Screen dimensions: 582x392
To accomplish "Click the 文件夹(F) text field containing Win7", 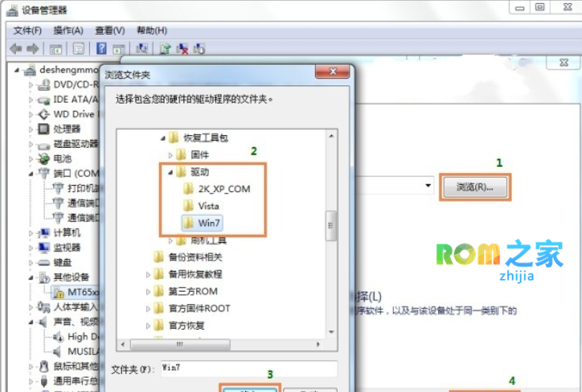I will point(249,368).
